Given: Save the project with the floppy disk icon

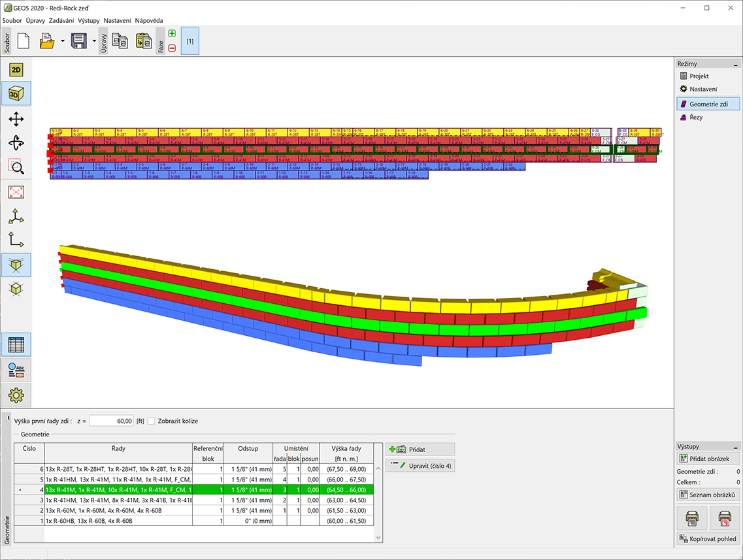Looking at the screenshot, I should point(78,41).
